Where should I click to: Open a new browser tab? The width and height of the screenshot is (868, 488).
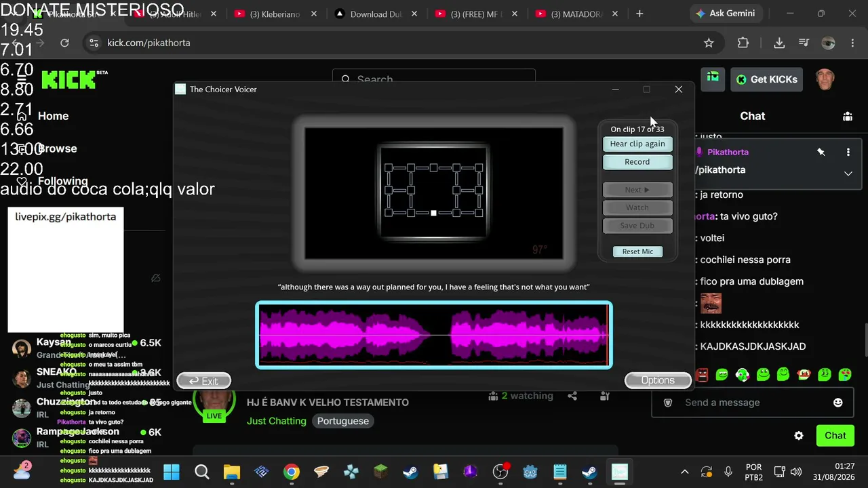pyautogui.click(x=639, y=14)
